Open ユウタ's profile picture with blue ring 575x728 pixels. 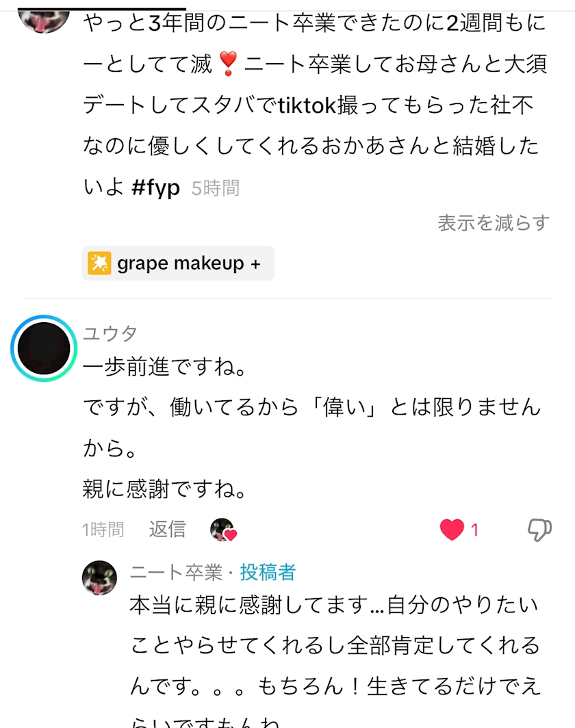(44, 348)
